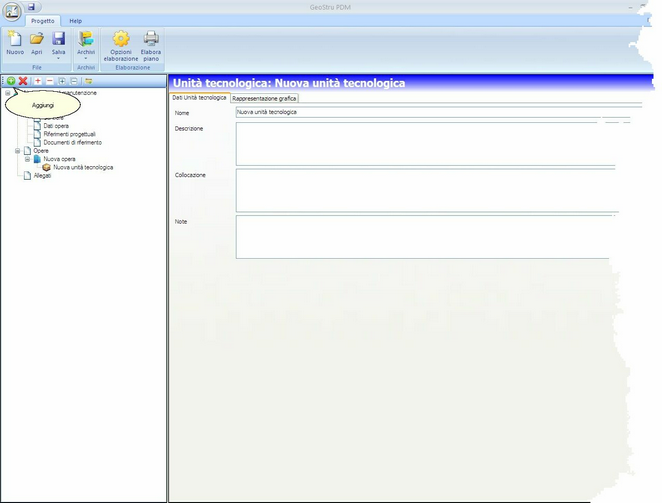Collapse the Opere tree node
Image resolution: width=662 pixels, height=503 pixels.
17,151
